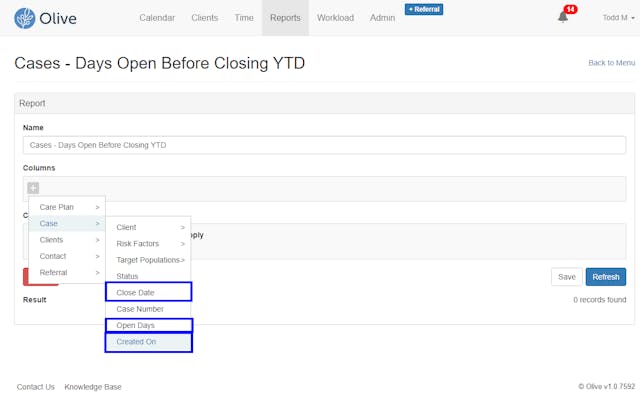Select Case Number field
This screenshot has width=640, height=413.
point(148,309)
